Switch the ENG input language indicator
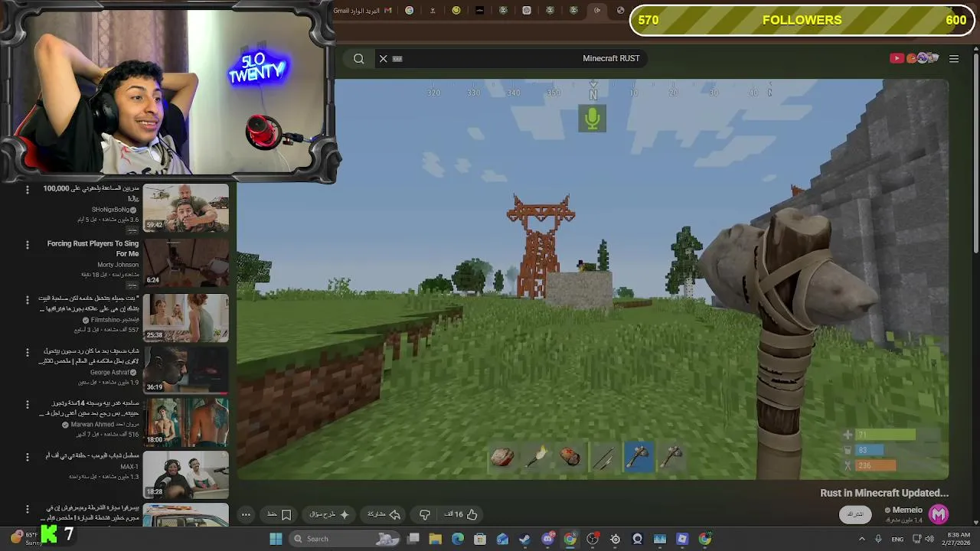The width and height of the screenshot is (980, 551). click(x=897, y=539)
